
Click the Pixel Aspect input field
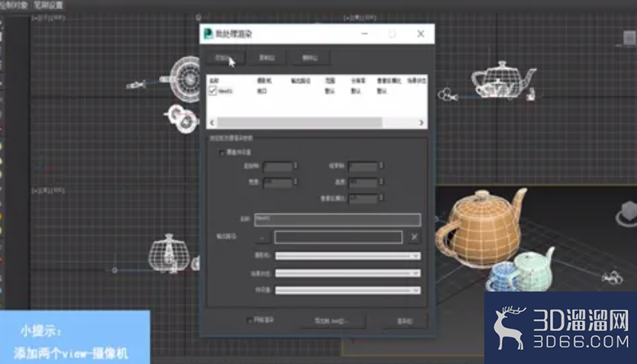point(364,198)
